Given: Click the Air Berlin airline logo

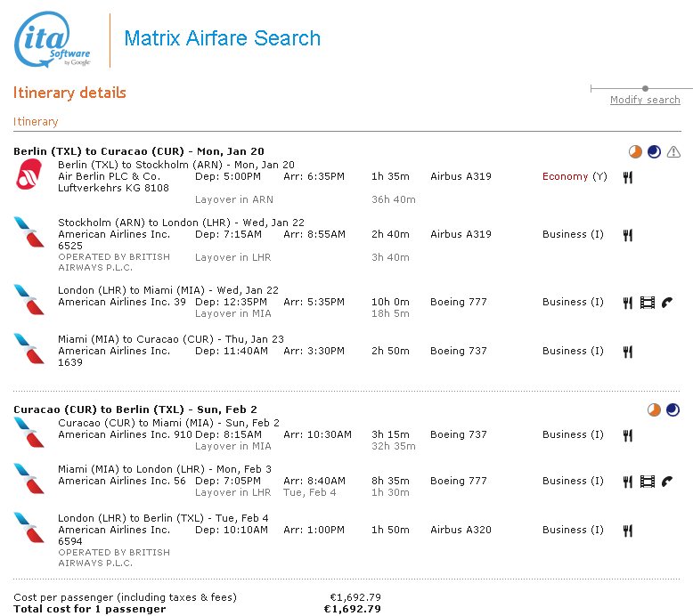Looking at the screenshot, I should tap(29, 175).
